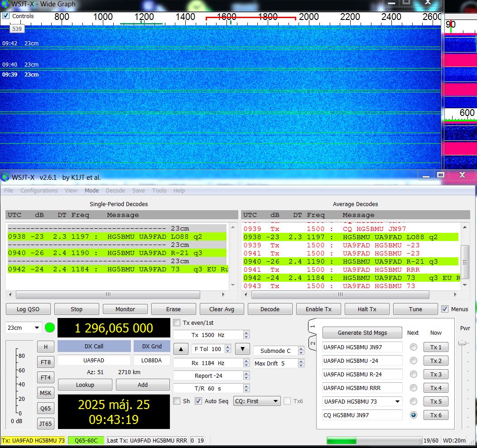
Task: Select Next radio for Tx 3 message
Action: tap(414, 374)
